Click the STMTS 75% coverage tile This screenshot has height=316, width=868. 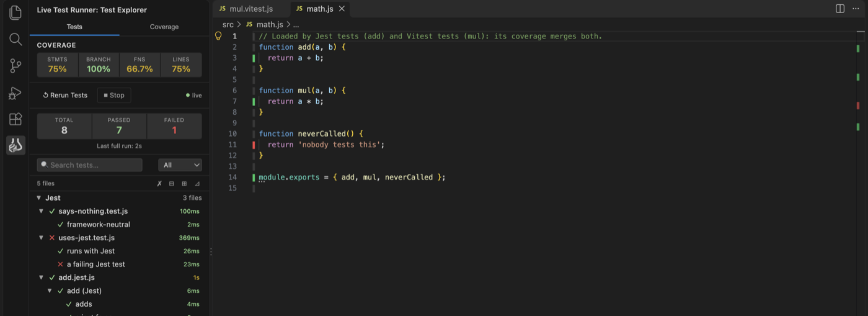pos(58,65)
